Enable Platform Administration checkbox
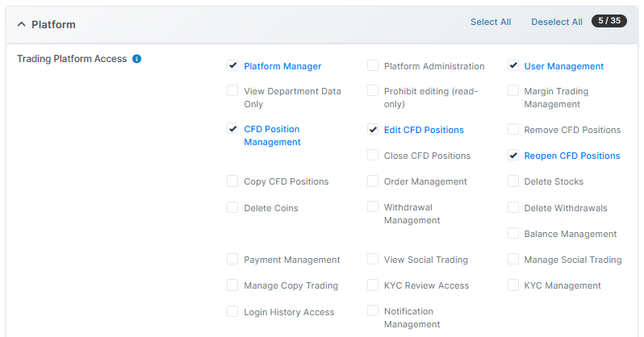The height and width of the screenshot is (337, 644). (373, 65)
